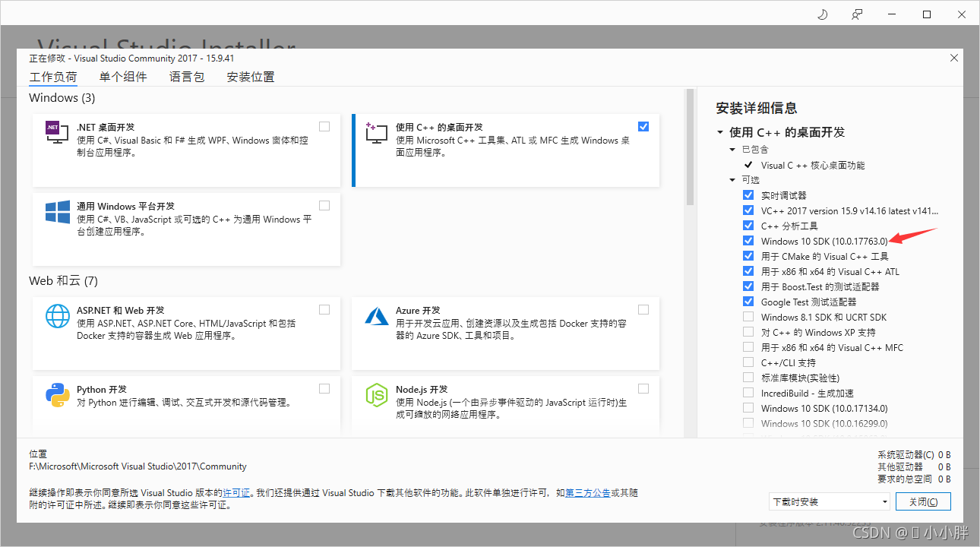The width and height of the screenshot is (980, 547).
Task: Click the Visual C ++ 核心桌面功能 item
Action: tap(813, 165)
